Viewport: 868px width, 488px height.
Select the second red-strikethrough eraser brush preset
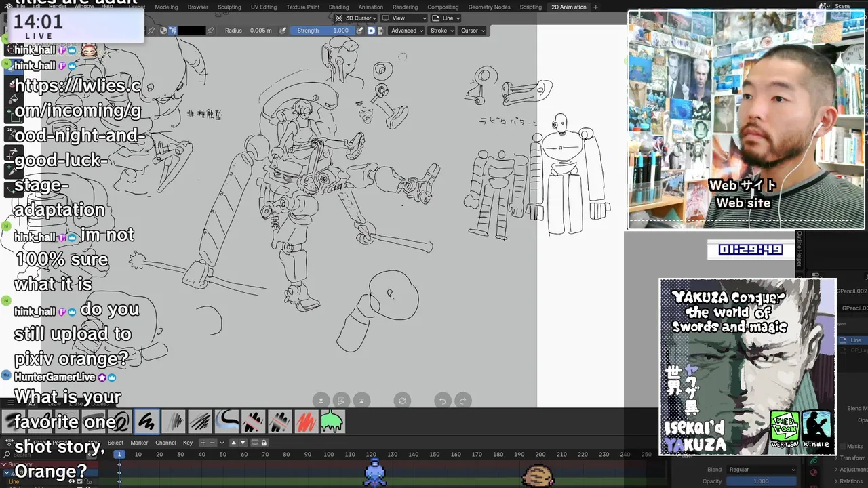pos(279,422)
